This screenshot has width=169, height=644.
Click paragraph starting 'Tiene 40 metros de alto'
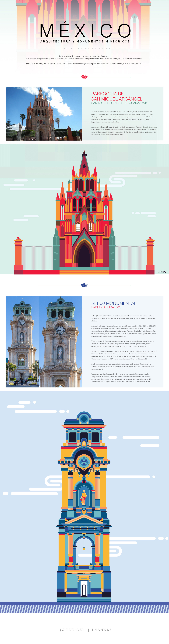(123, 344)
